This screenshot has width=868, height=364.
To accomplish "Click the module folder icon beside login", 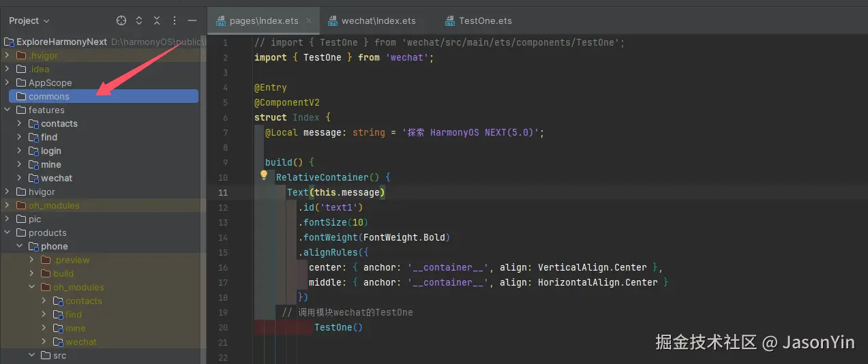I will (x=33, y=151).
